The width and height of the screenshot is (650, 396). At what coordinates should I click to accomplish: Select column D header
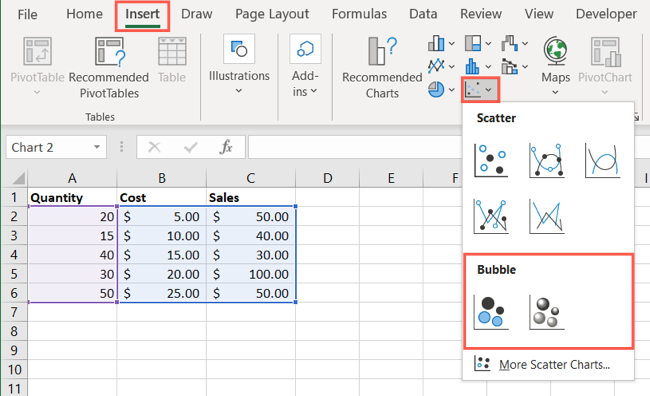pyautogui.click(x=327, y=178)
